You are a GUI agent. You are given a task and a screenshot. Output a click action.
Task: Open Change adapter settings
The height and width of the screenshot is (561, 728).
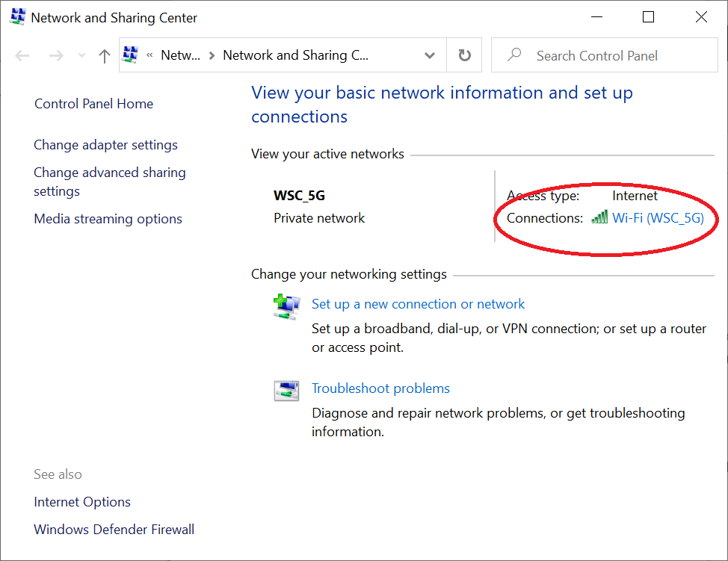105,144
